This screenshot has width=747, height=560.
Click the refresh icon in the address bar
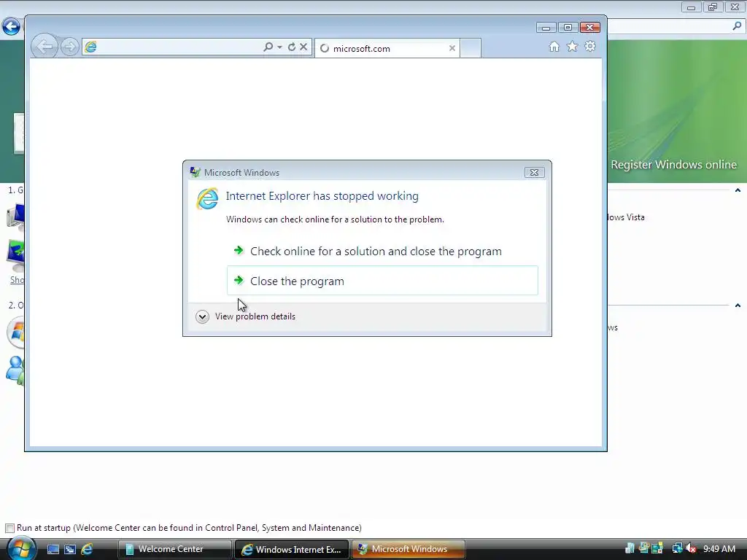(292, 47)
